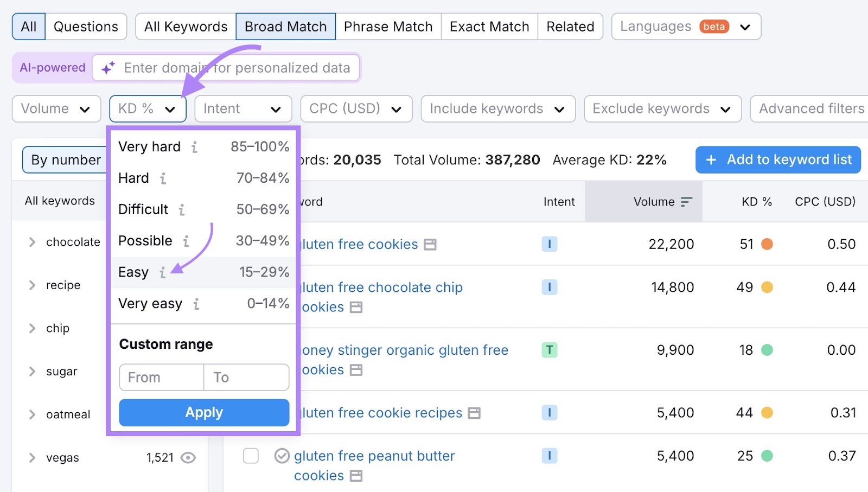Click the sort icon on the Volume column
Image resolution: width=868 pixels, height=492 pixels.
686,201
